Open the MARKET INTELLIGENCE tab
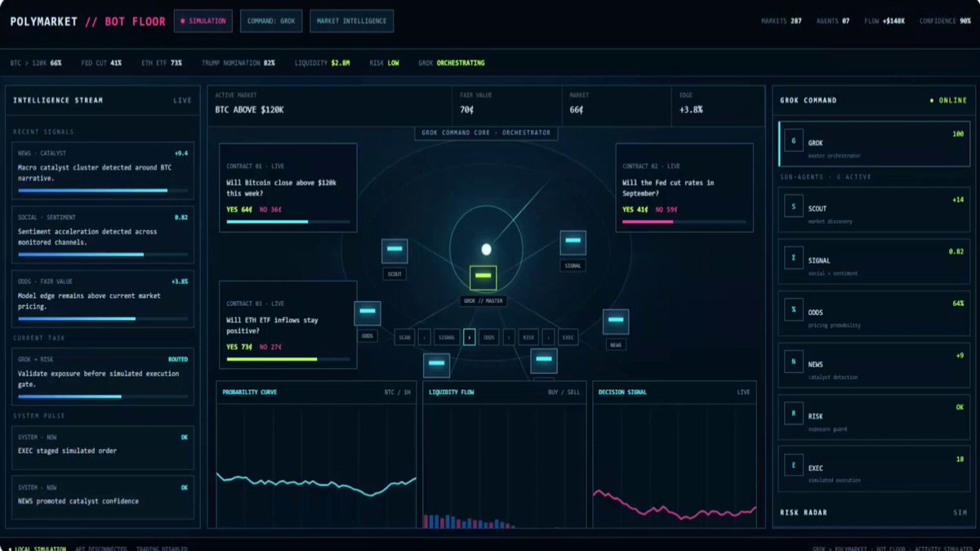Viewport: 980px width, 551px height. (x=352, y=21)
